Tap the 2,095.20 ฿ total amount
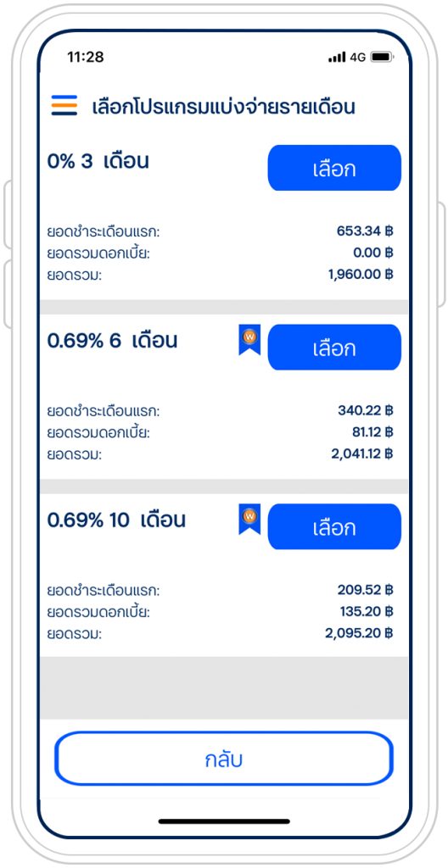Viewport: 448px width, 868px height. pos(359,632)
